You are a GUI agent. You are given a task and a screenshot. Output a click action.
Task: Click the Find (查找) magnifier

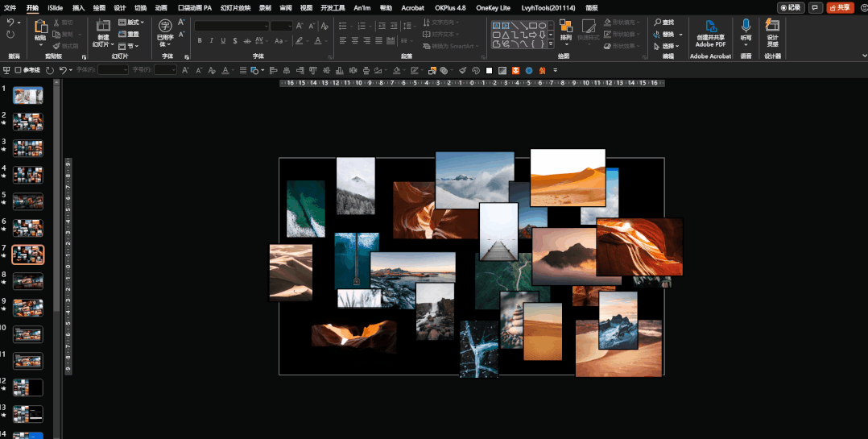pyautogui.click(x=657, y=23)
